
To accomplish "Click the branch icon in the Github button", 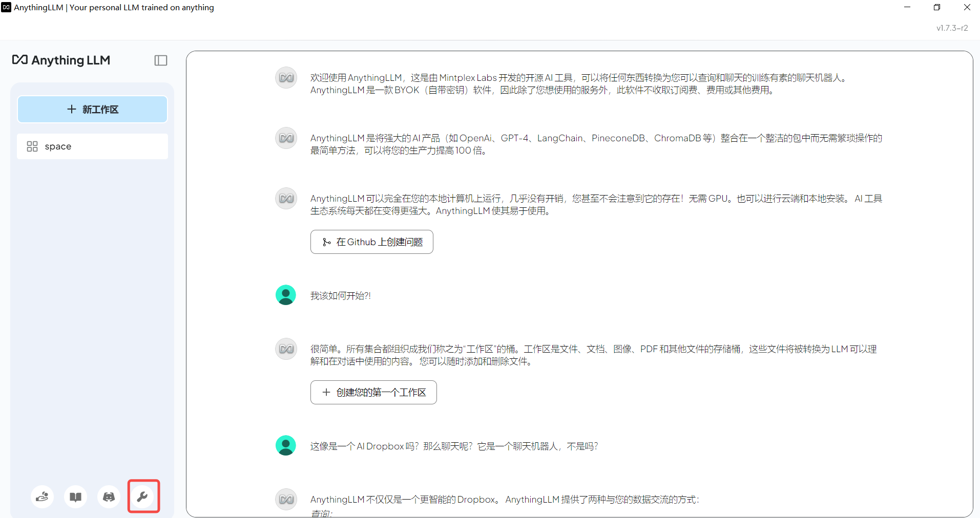I will 326,242.
